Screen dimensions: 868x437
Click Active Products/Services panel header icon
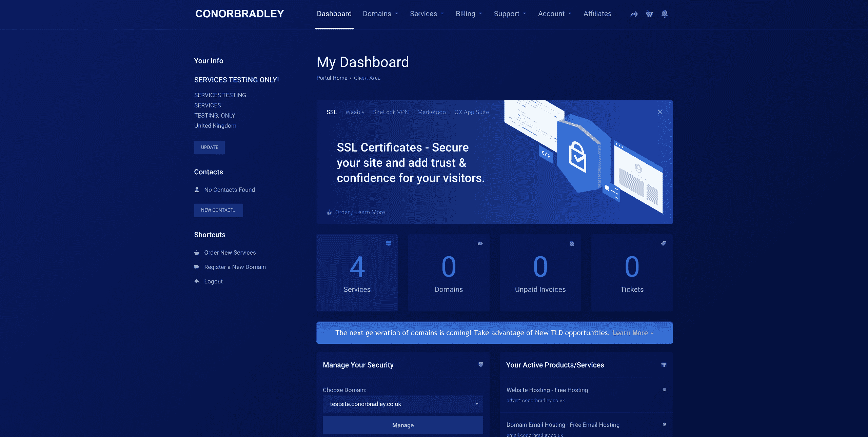(x=664, y=365)
